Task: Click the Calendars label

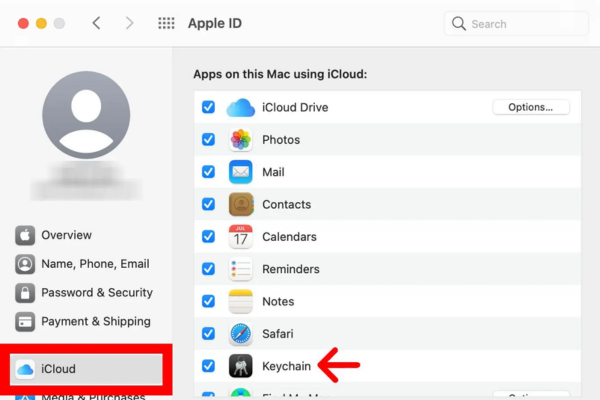Action: (289, 237)
